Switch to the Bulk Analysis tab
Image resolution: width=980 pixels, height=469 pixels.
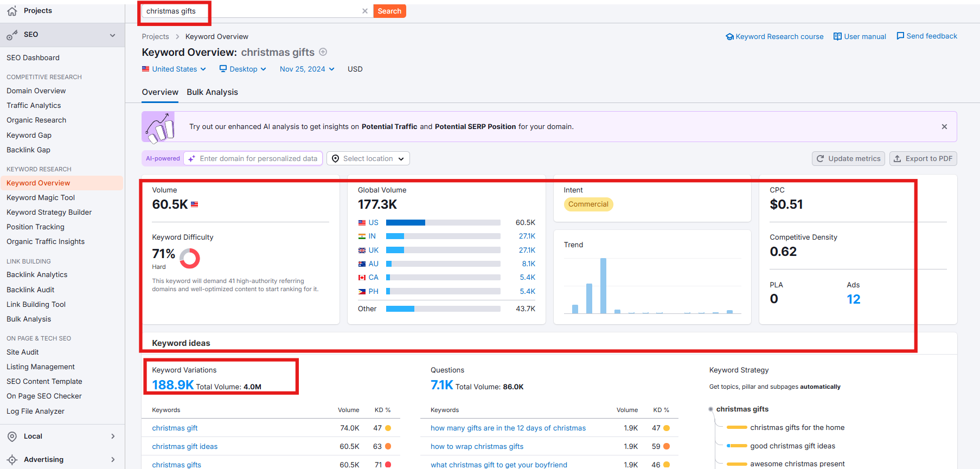(213, 92)
